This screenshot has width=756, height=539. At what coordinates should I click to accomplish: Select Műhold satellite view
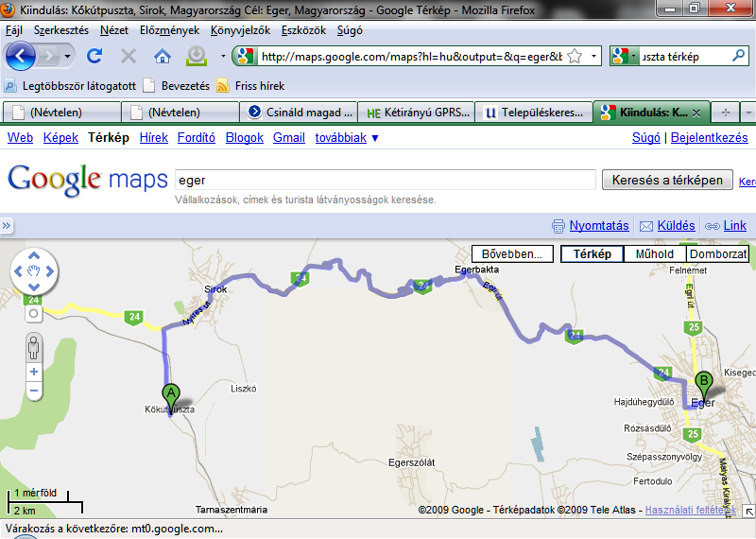coord(655,253)
